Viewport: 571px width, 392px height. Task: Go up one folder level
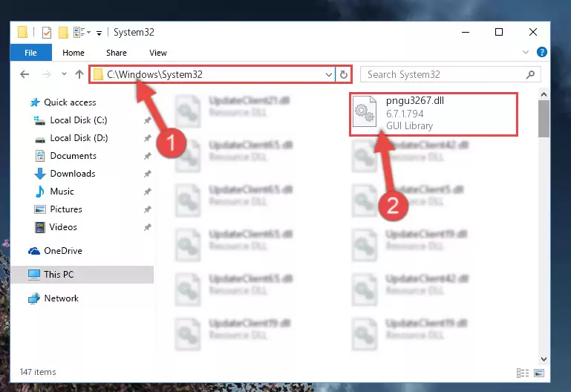(x=79, y=75)
